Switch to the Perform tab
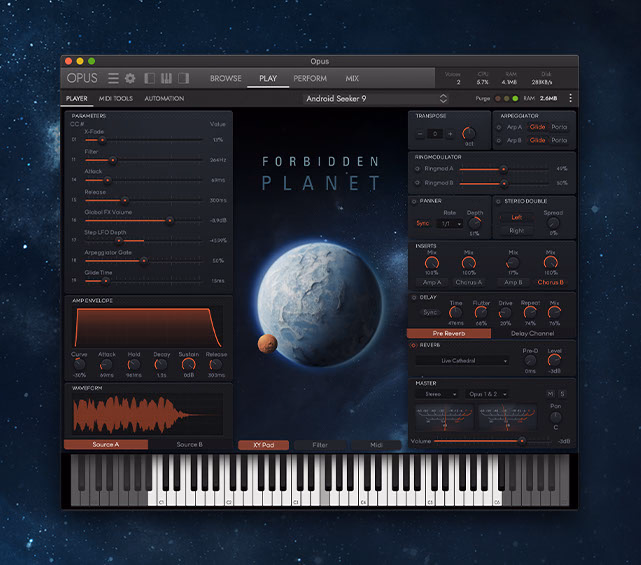641x565 pixels. click(x=310, y=78)
